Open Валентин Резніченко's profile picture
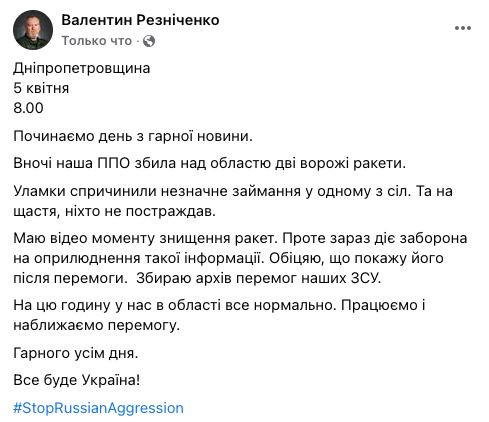The image size is (489, 422). tap(33, 30)
